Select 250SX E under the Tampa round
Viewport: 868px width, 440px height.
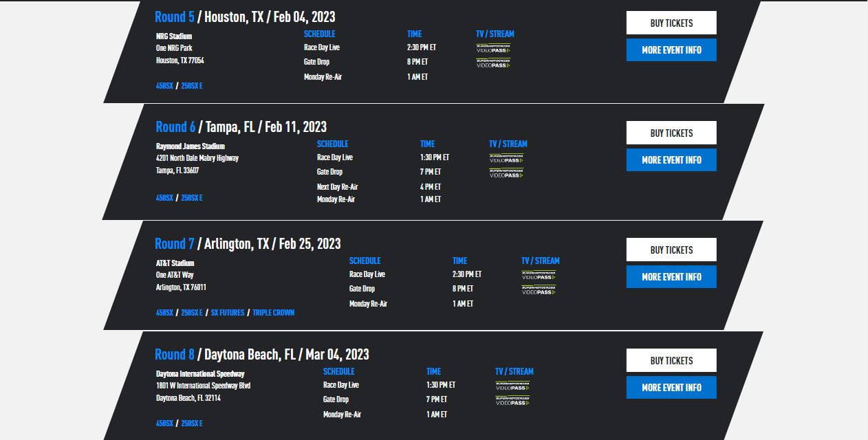pos(192,198)
